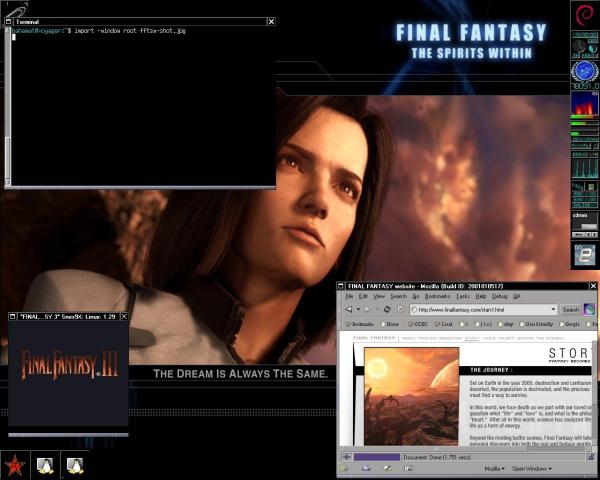The width and height of the screenshot is (600, 480).
Task: Click the Debian swirl dock icon
Action: point(584,15)
